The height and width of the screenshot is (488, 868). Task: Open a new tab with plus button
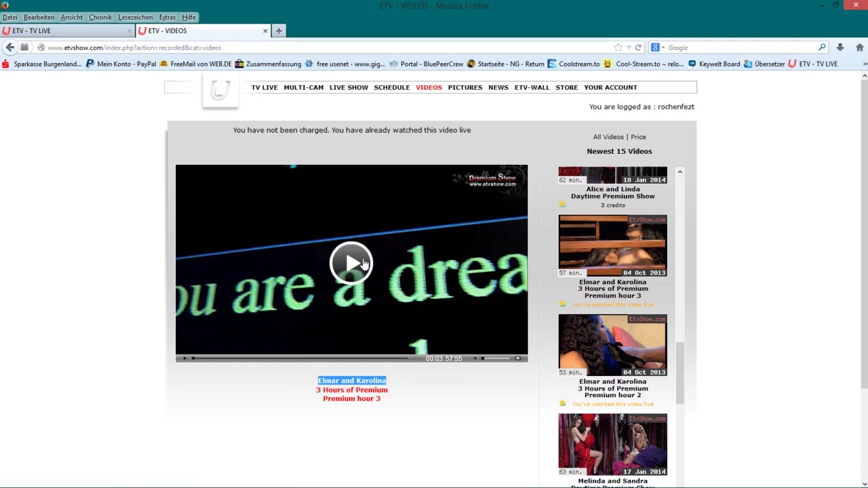click(x=279, y=30)
